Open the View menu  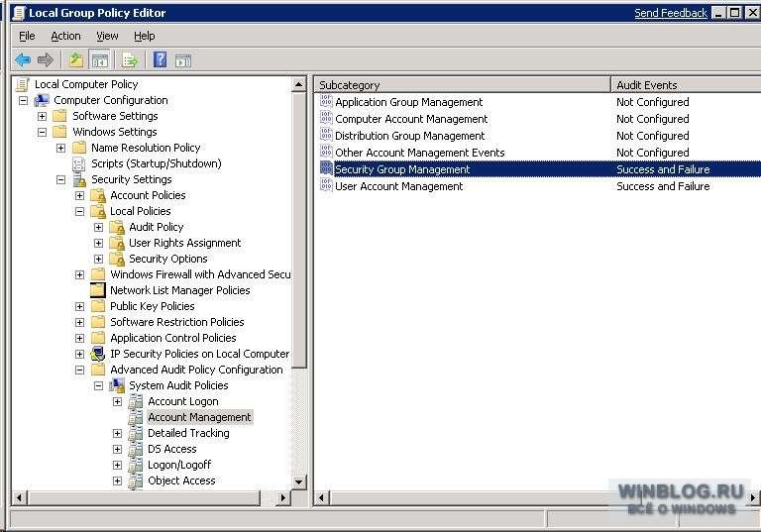[x=107, y=36]
